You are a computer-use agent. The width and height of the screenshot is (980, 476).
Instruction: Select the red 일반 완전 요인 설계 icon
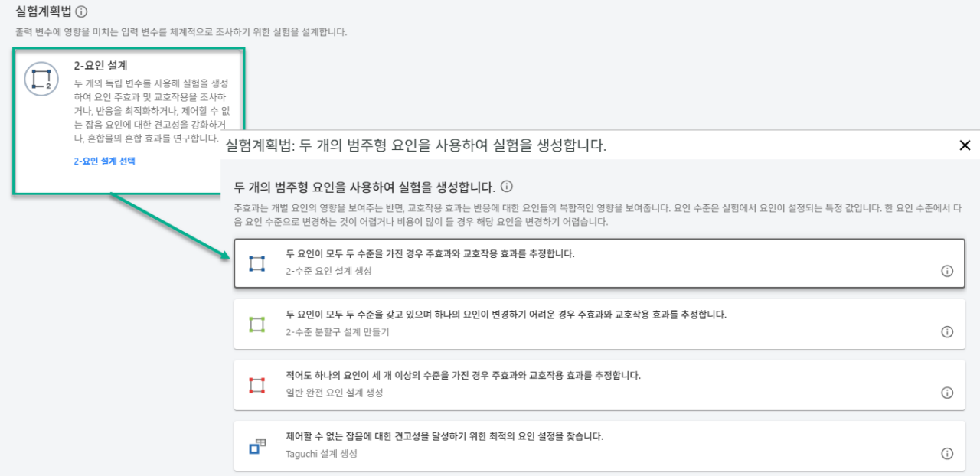point(258,384)
